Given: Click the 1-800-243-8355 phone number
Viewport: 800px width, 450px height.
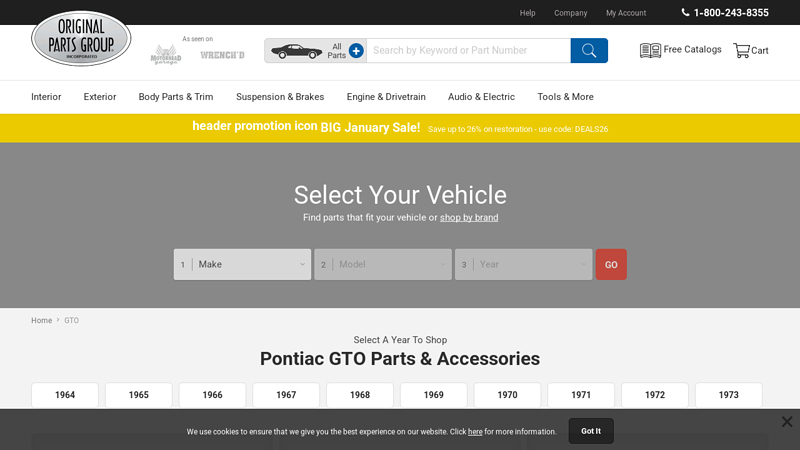Looking at the screenshot, I should point(731,13).
